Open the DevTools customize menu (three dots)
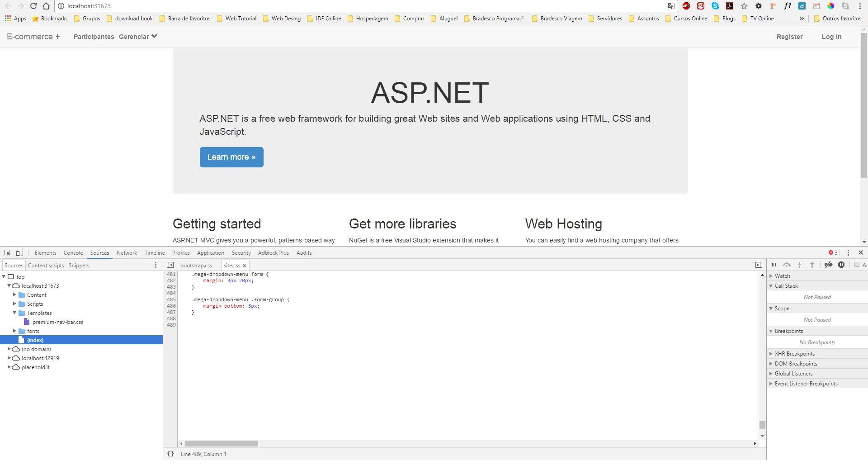The height and width of the screenshot is (475, 868). [x=848, y=252]
